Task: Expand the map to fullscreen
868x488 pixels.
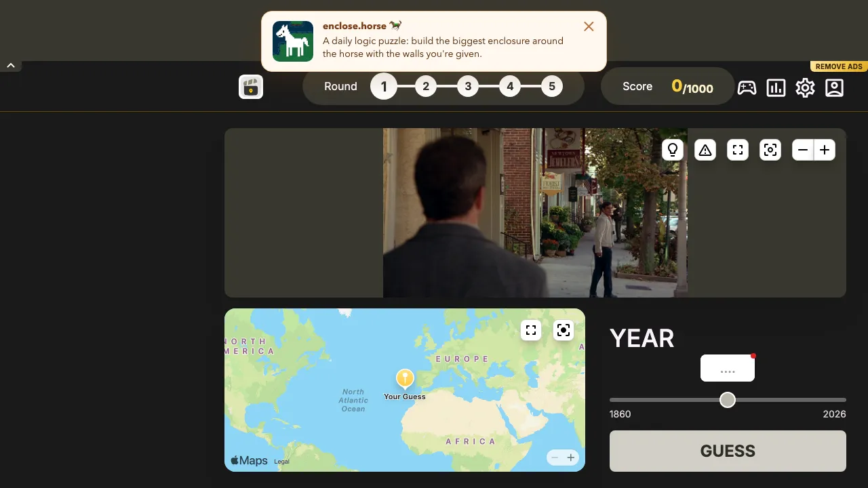Action: tap(531, 330)
